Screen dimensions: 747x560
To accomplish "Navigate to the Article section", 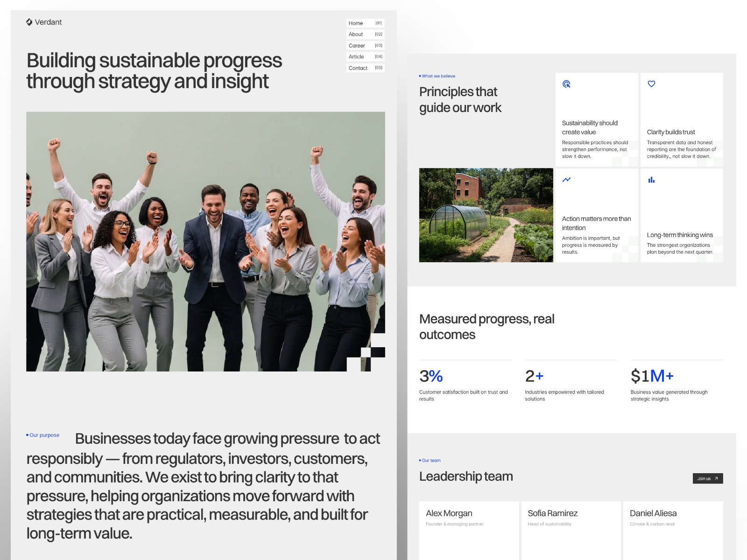I will pyautogui.click(x=356, y=56).
